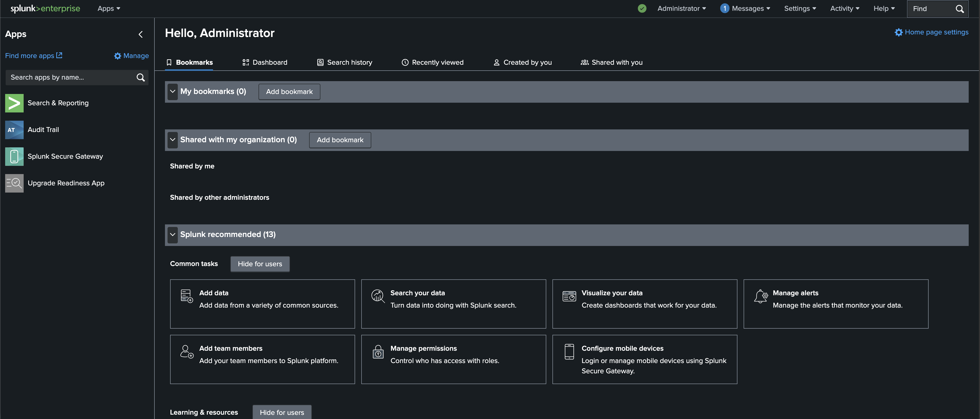
Task: Click the green health status check icon
Action: click(642, 8)
